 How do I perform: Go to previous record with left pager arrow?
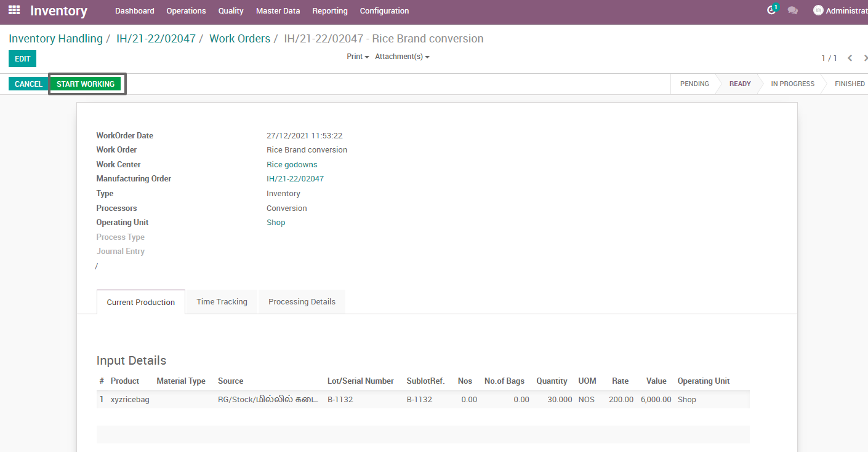[x=850, y=58]
